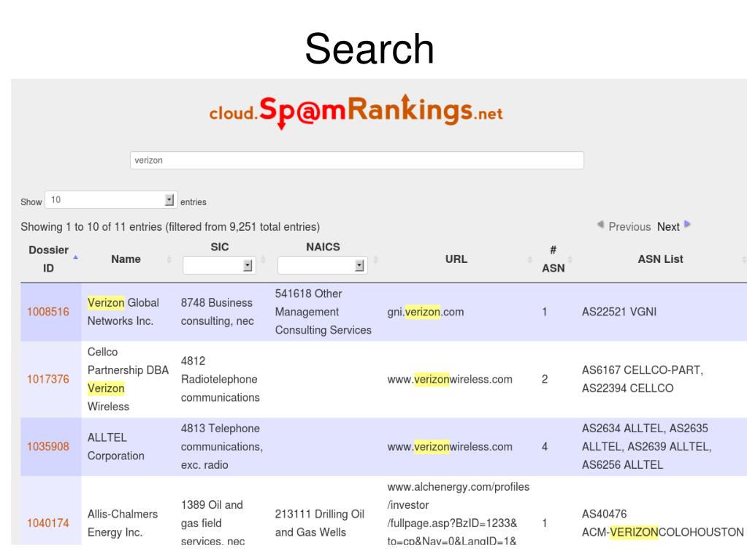This screenshot has height=560, width=747.
Task: Click the AS6167 CELLCO-PART ASN list
Action: [x=642, y=379]
